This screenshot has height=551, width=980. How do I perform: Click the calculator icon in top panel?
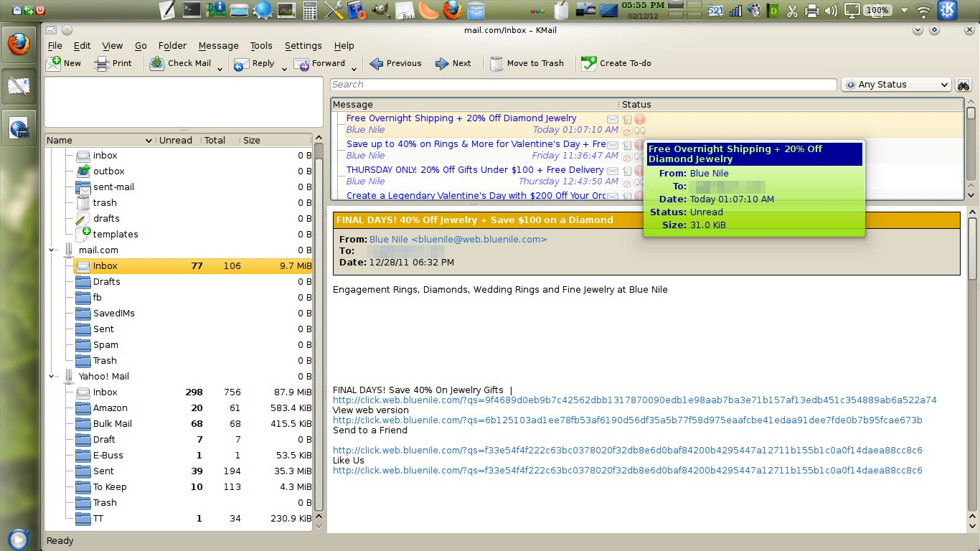pyautogui.click(x=310, y=10)
